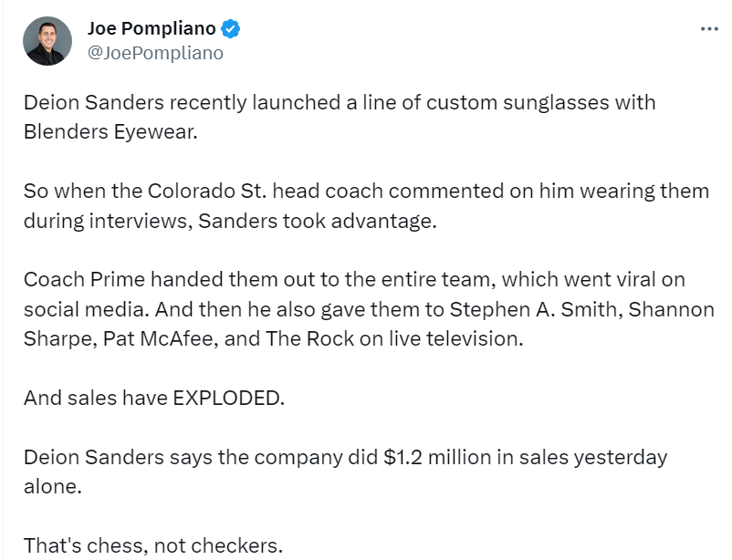Click the capitalized word "EXPLODED"

point(222,398)
